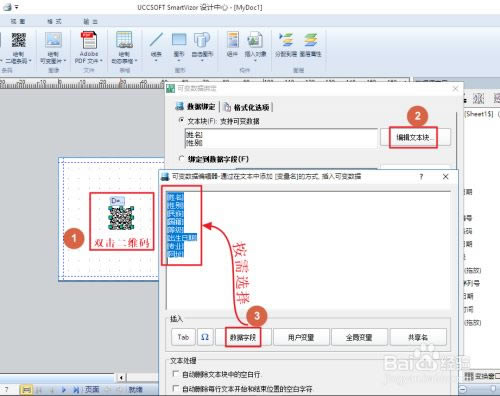Enable auto-delete blank lines in text block checkbox

coord(175,374)
